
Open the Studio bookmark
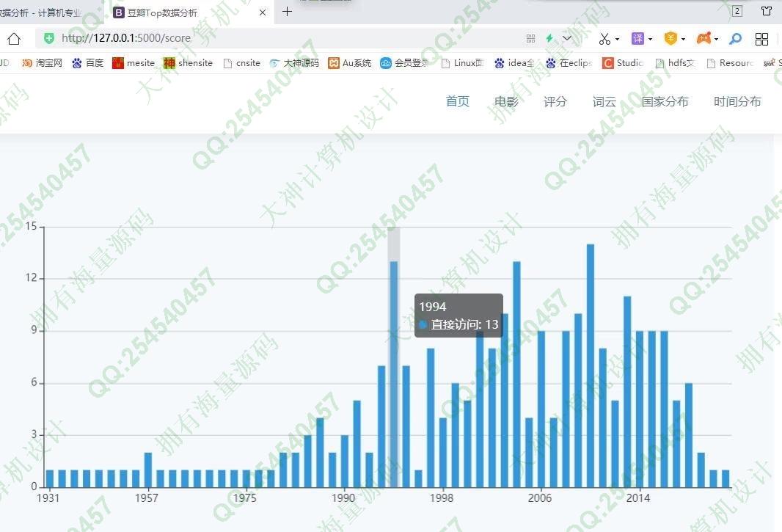tap(623, 63)
